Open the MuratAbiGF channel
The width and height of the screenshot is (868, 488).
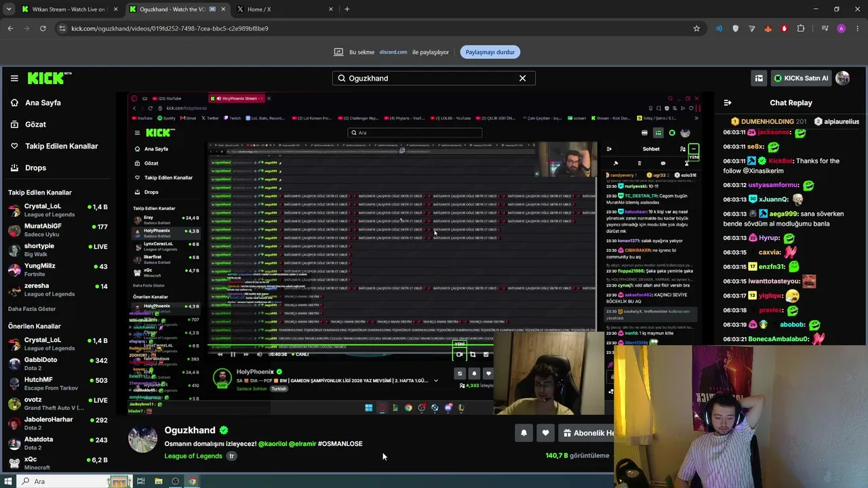58,230
